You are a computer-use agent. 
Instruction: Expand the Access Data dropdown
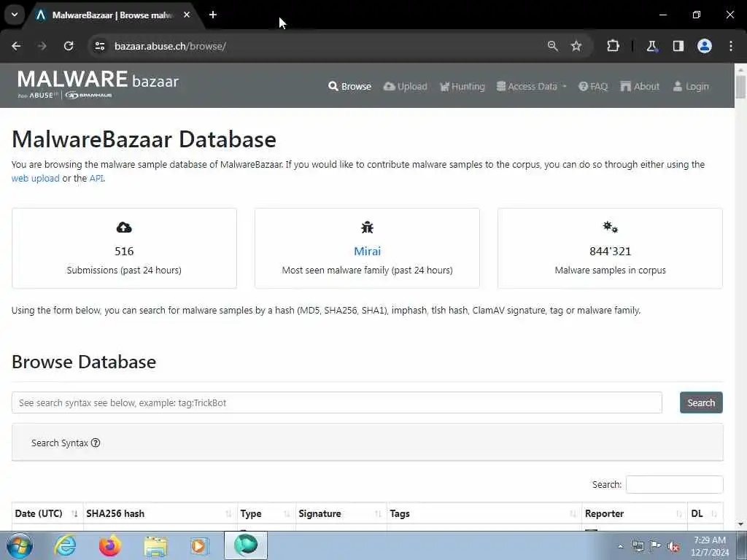click(532, 86)
